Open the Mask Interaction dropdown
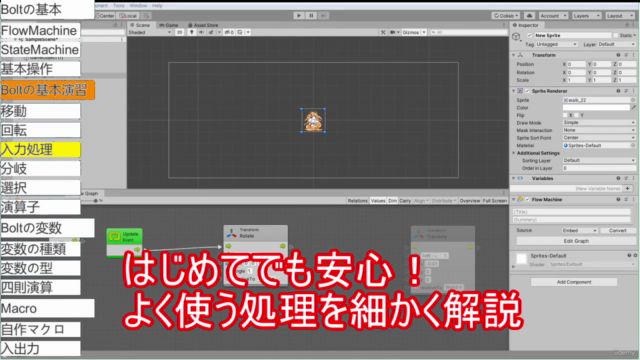Screen dimensions: 640x360 599,130
